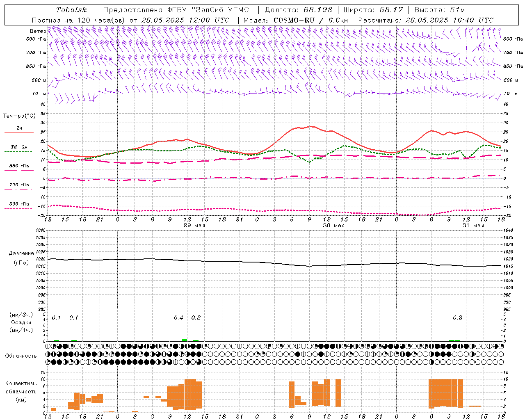
Task: Click the Долгота: 68.193 header value
Action: [299, 10]
